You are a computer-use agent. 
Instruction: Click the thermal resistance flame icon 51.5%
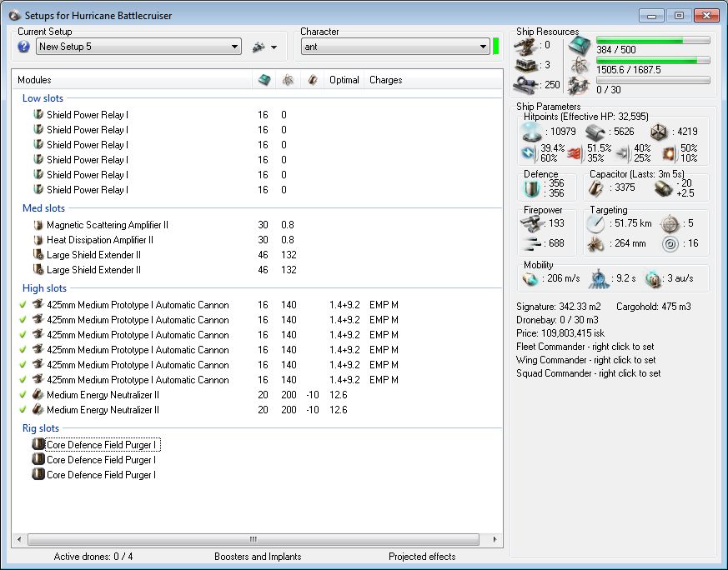575,153
